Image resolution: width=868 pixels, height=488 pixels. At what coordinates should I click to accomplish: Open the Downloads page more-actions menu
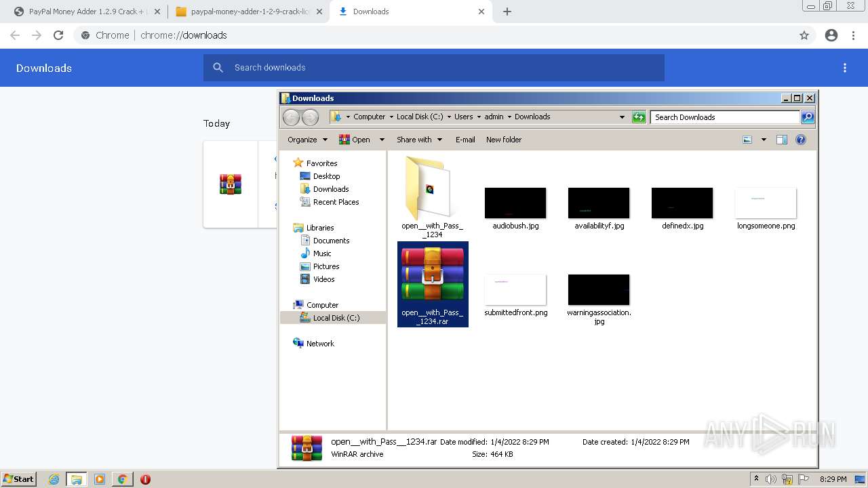coord(845,68)
